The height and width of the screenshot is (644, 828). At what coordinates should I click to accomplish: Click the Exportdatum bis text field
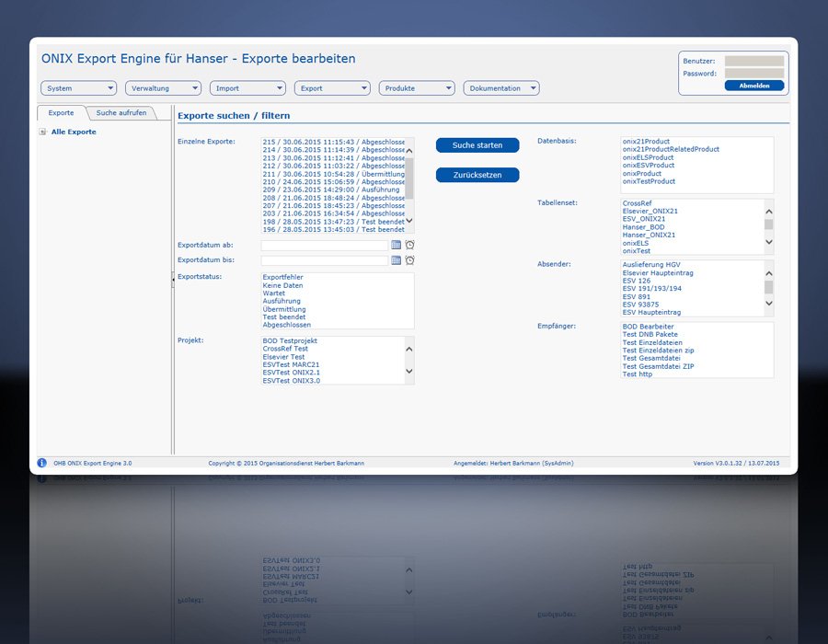click(325, 260)
